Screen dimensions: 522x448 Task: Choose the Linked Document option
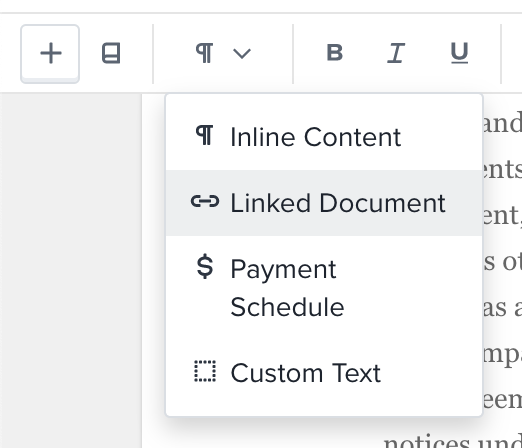pyautogui.click(x=324, y=203)
